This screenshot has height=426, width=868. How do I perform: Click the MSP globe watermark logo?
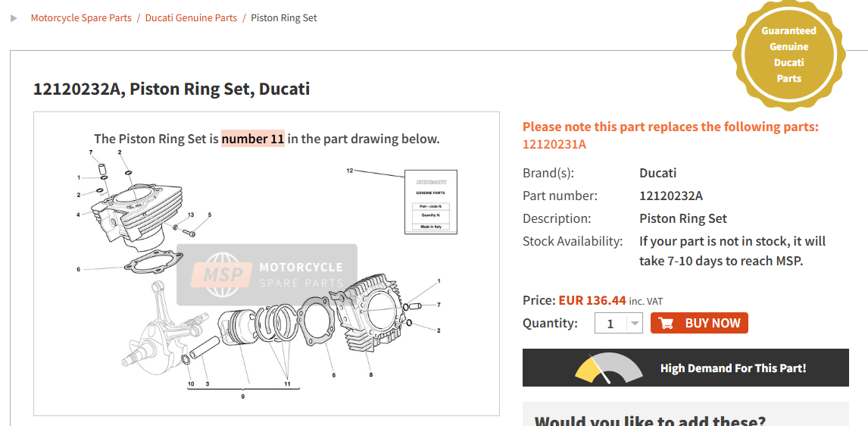221,275
